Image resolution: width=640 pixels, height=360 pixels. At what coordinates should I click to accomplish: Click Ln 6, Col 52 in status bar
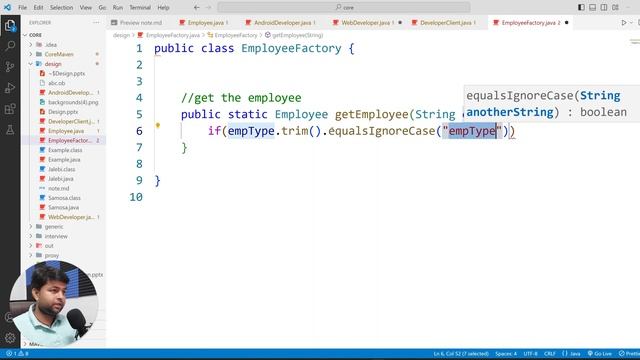[x=461, y=353]
